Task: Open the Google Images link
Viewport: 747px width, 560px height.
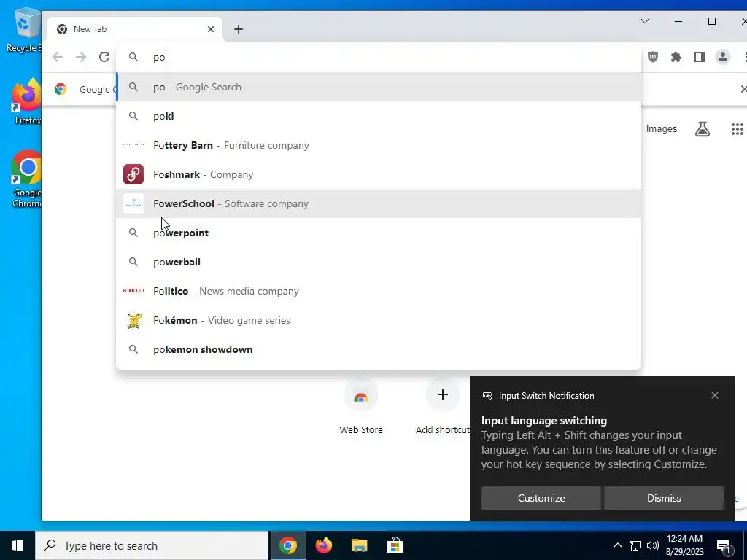Action: coord(661,128)
